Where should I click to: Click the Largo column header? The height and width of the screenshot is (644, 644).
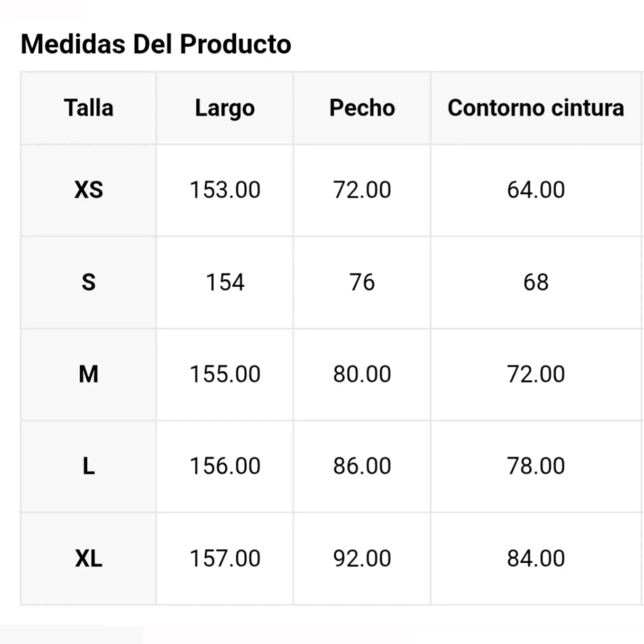click(225, 108)
